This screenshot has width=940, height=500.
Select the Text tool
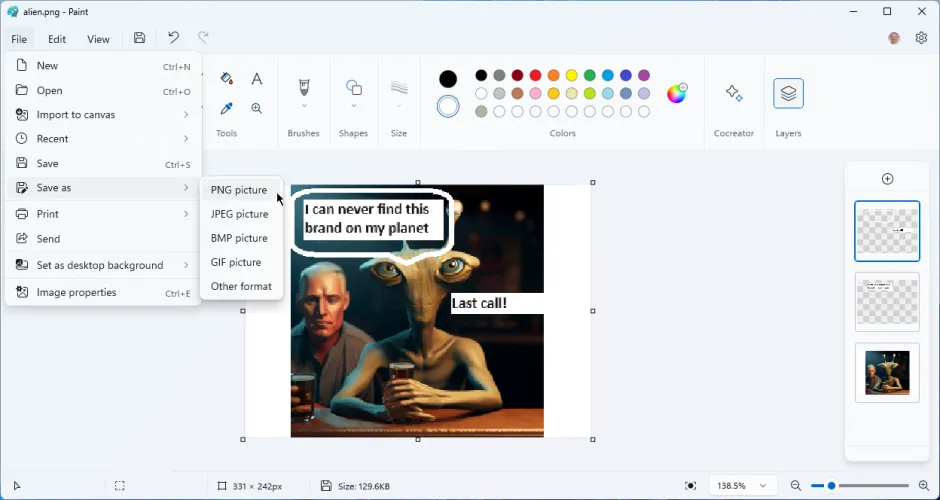click(x=257, y=79)
